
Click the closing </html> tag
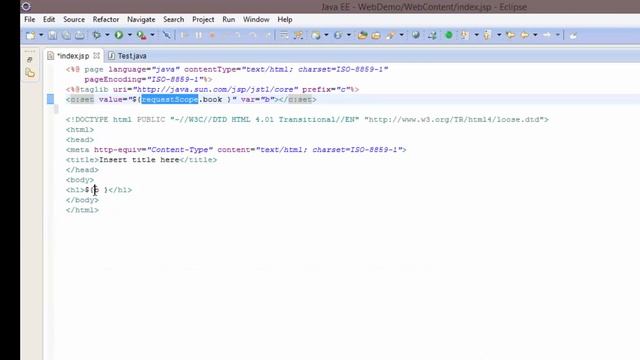pos(82,210)
